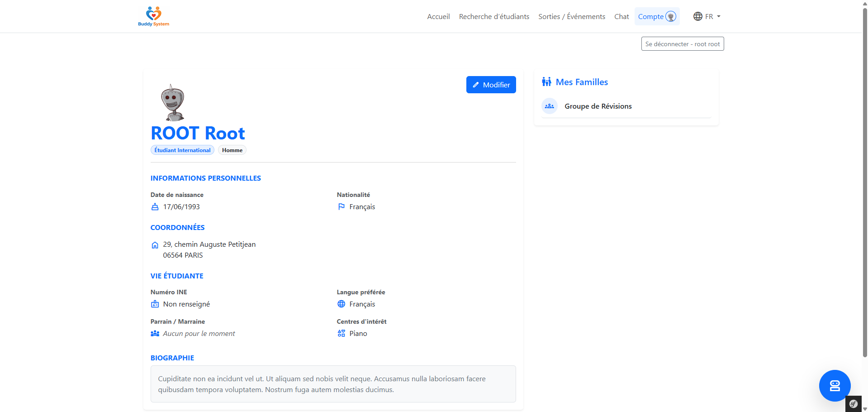The width and height of the screenshot is (868, 412).
Task: Open the FR language dropdown
Action: (707, 17)
